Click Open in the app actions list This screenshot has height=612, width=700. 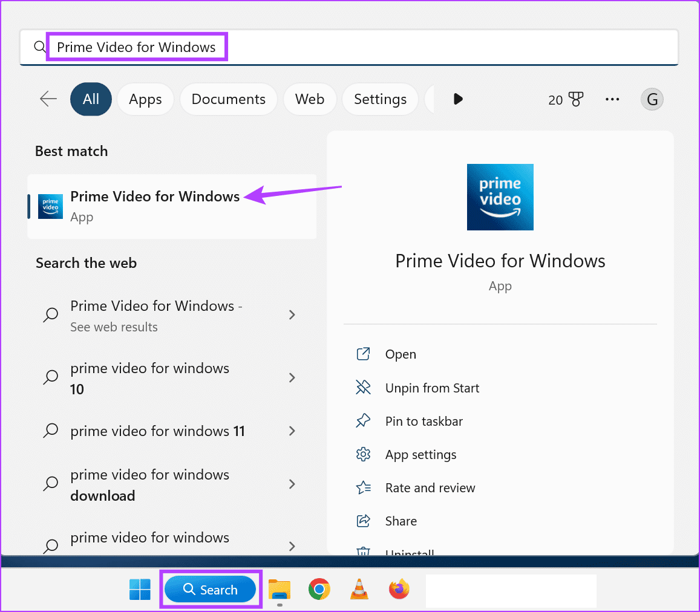401,354
